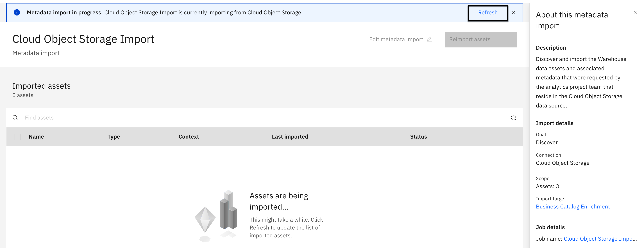Dismiss the metadata import in progress notification
The width and height of the screenshot is (644, 248).
tap(513, 13)
